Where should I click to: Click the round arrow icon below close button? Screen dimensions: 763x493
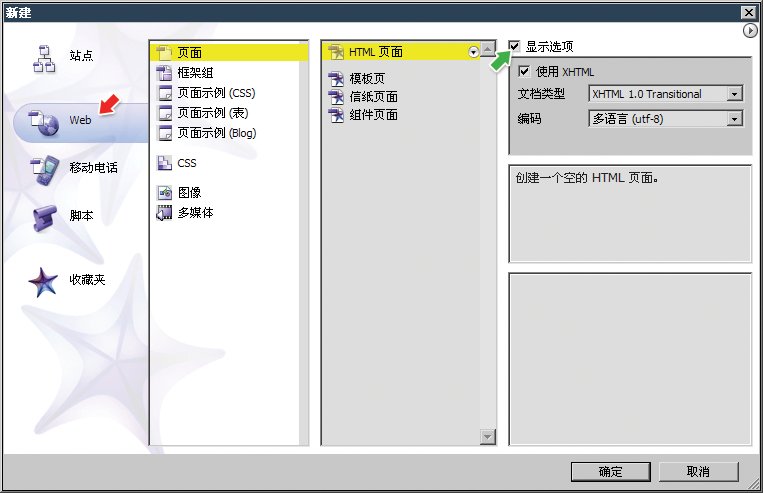tap(750, 31)
